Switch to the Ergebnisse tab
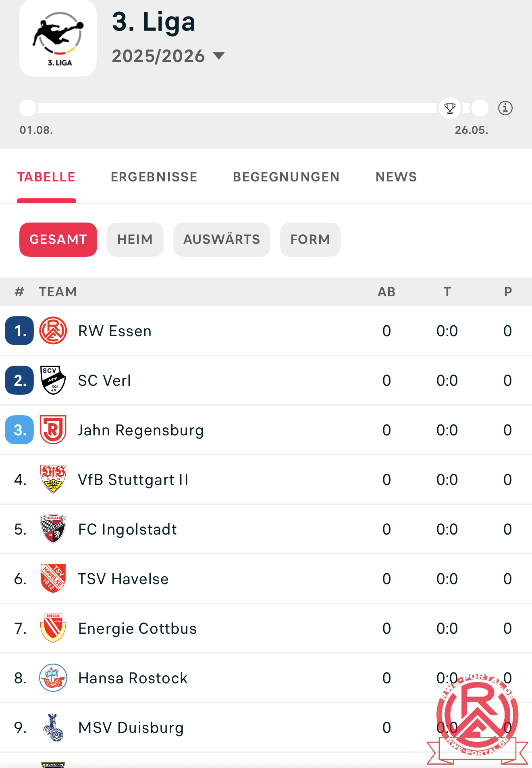The image size is (532, 768). pos(154,177)
